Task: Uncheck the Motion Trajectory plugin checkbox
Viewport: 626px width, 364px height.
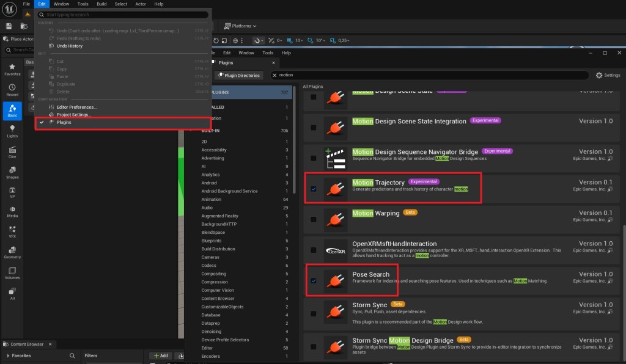Action: pyautogui.click(x=314, y=189)
